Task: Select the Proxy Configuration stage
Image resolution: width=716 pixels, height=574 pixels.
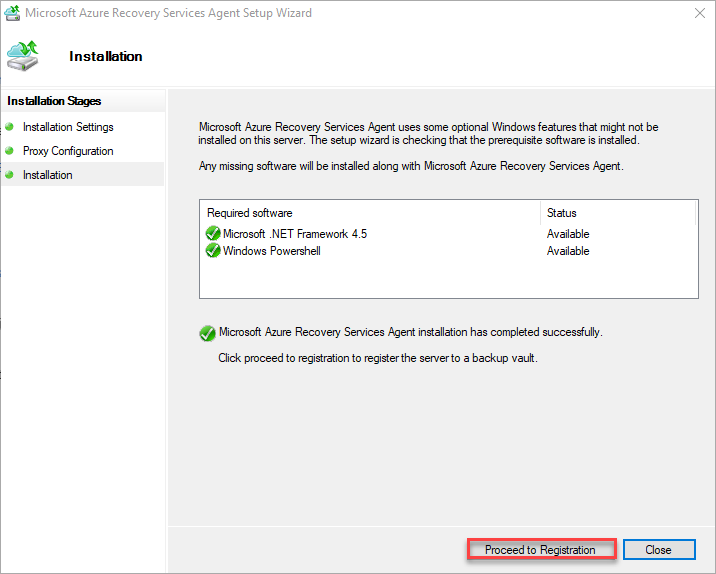Action: 68,151
